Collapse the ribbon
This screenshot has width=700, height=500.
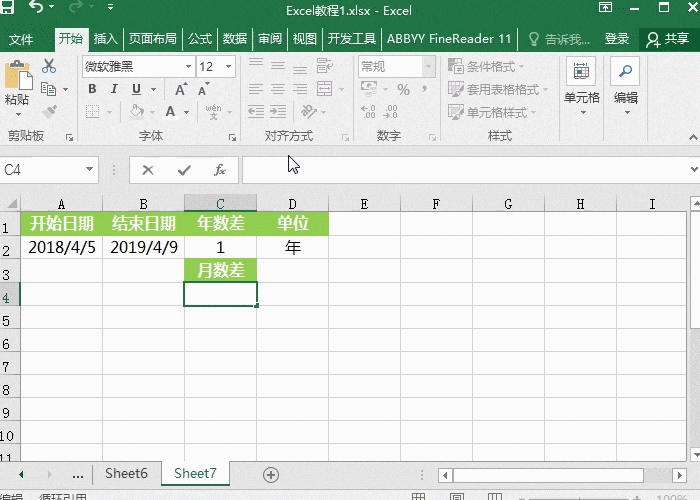(x=693, y=137)
